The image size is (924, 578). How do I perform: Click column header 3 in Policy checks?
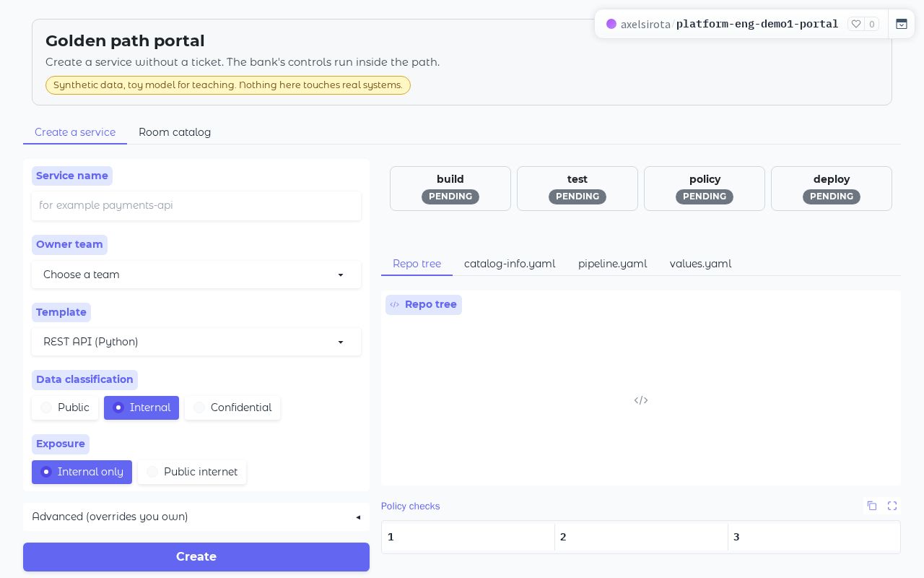814,537
